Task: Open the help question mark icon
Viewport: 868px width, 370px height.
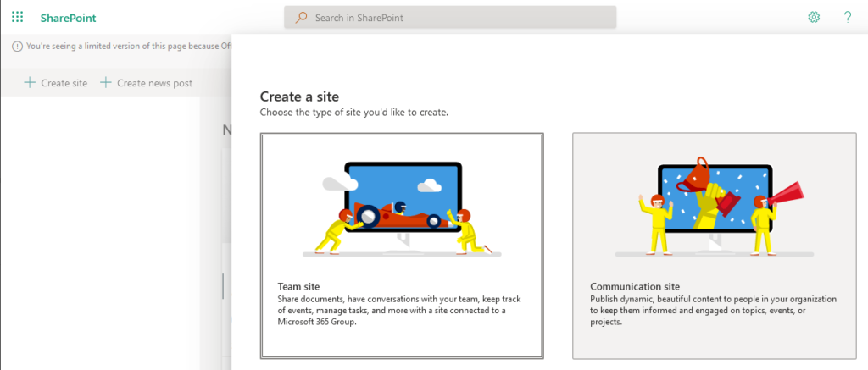Action: pyautogui.click(x=848, y=17)
